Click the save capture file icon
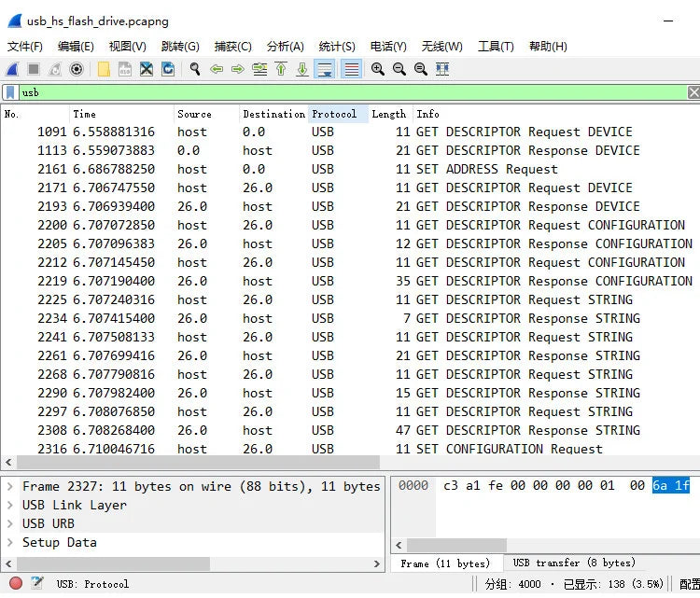Viewport: 700px width, 598px height. tap(125, 69)
